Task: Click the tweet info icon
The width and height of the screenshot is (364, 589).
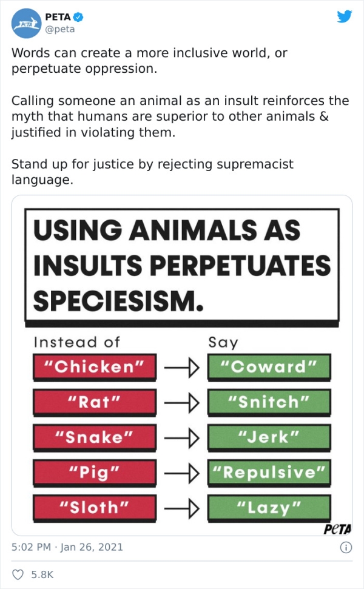Action: click(346, 547)
